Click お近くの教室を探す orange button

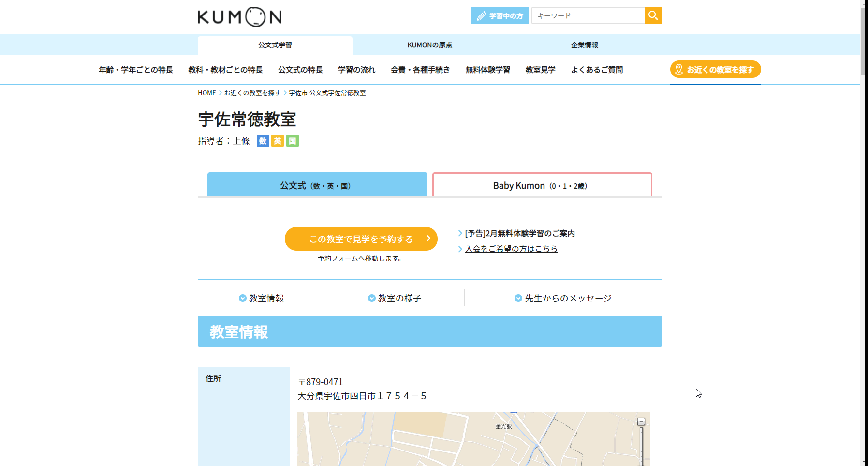click(715, 69)
